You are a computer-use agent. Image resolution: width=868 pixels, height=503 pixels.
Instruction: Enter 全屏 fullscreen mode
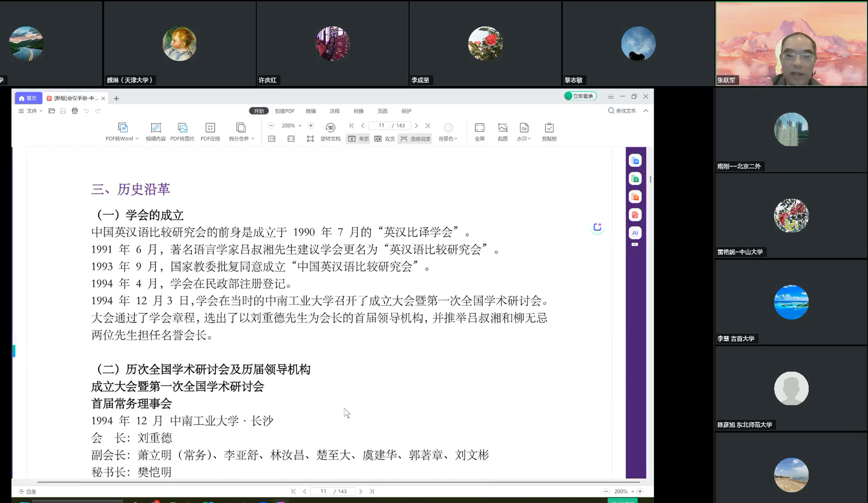[x=479, y=128]
